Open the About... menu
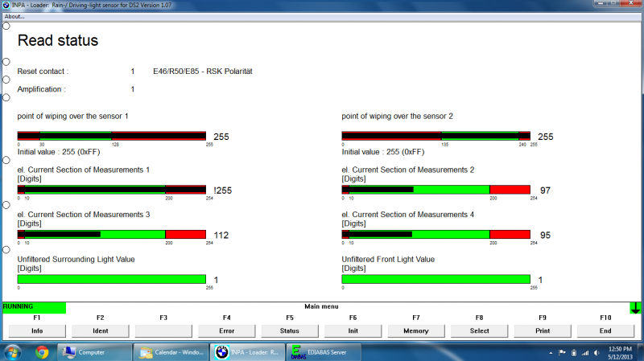Image resolution: width=644 pixels, height=361 pixels. [14, 16]
